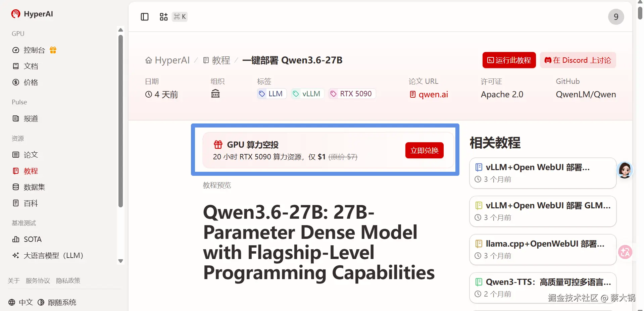Click the Apache 2.0 license text
This screenshot has width=644, height=311.
tap(502, 95)
